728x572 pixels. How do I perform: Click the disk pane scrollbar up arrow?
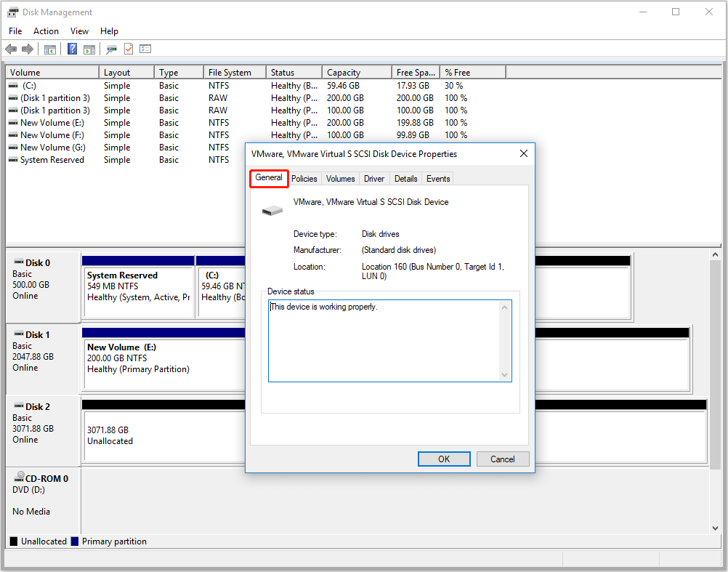coord(715,254)
